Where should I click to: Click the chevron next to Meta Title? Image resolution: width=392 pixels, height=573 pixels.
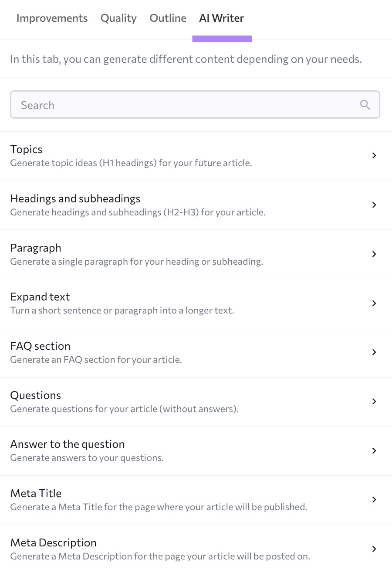click(x=374, y=499)
